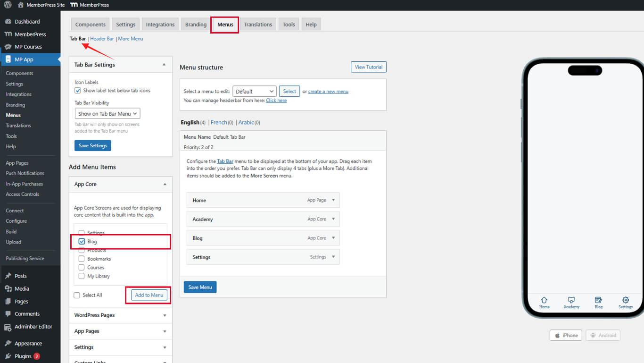Expand the WordPress Pages section
Viewport: 644px width, 363px height.
120,315
